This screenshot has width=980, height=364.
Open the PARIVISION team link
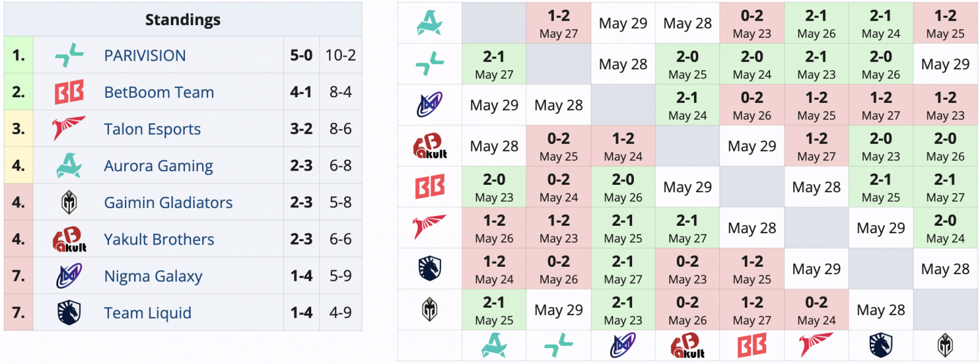[x=145, y=56]
